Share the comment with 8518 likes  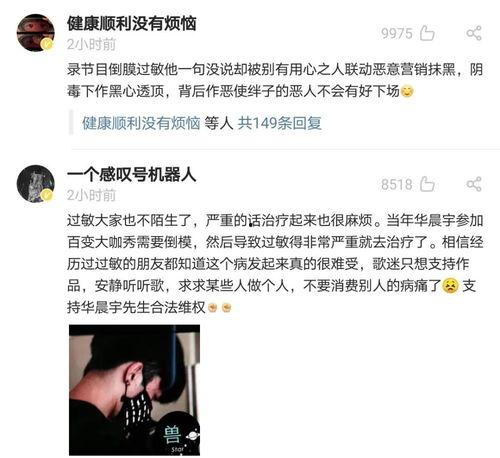pos(474,184)
